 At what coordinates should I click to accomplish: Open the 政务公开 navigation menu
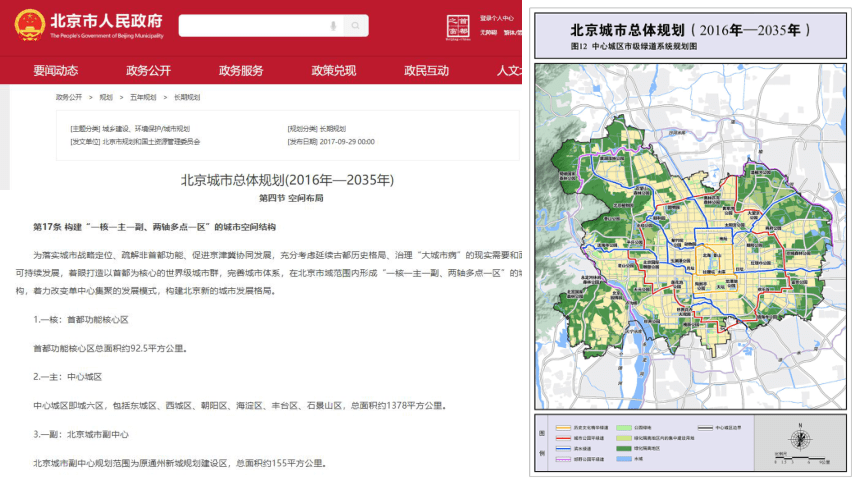coord(148,70)
